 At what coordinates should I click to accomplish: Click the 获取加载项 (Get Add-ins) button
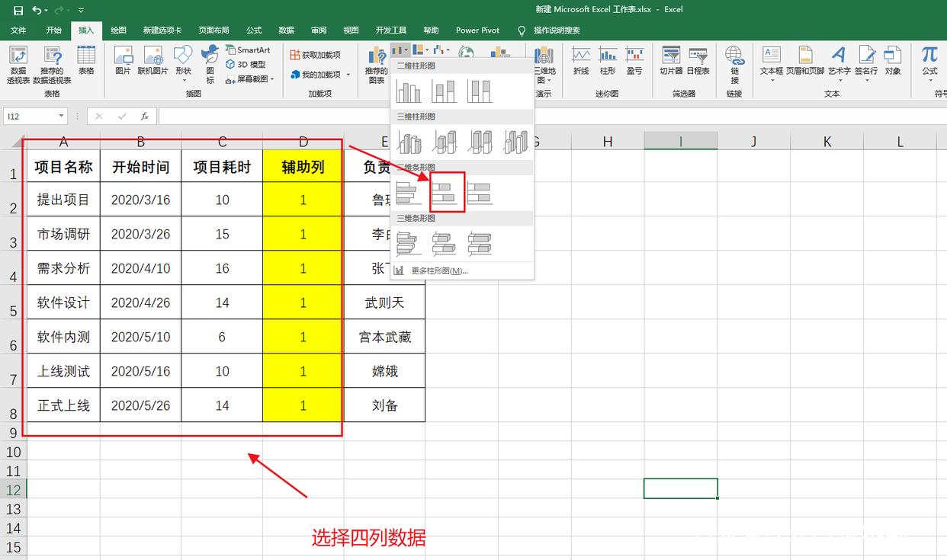[314, 54]
